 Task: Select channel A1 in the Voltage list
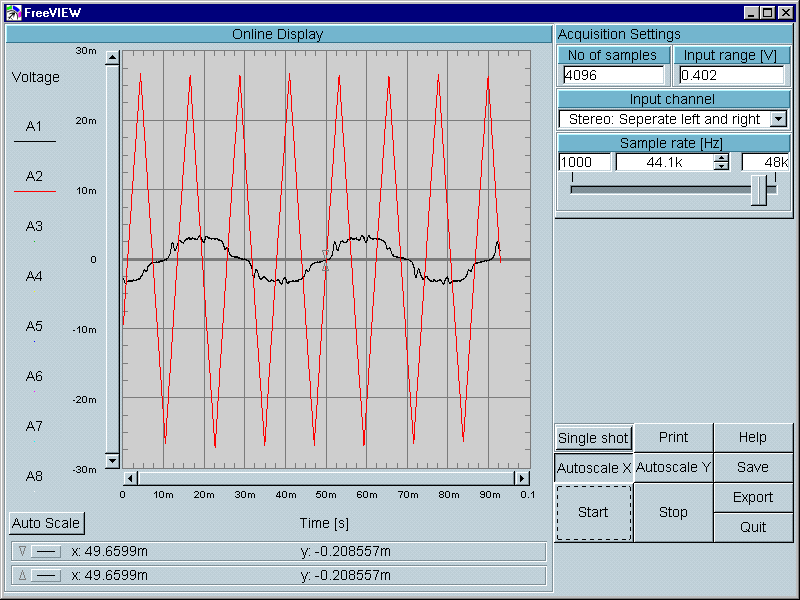[x=34, y=127]
